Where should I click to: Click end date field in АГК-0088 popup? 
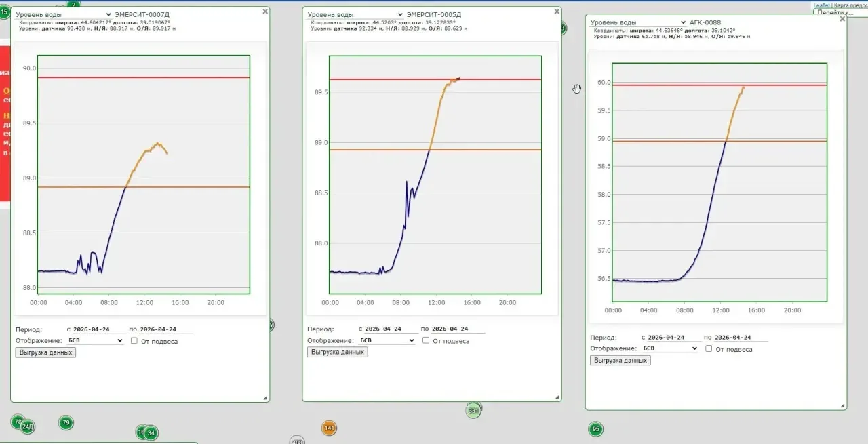coord(741,337)
